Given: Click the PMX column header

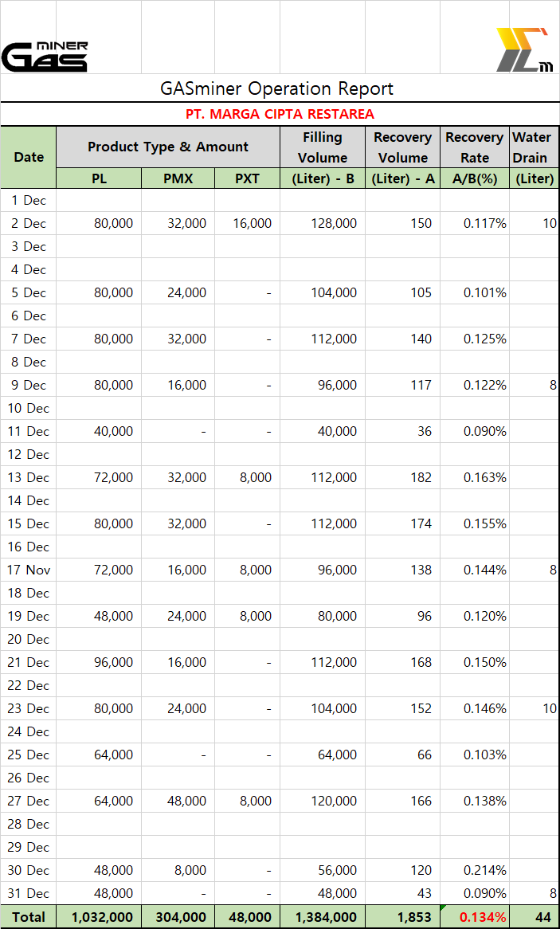Looking at the screenshot, I should (x=178, y=178).
